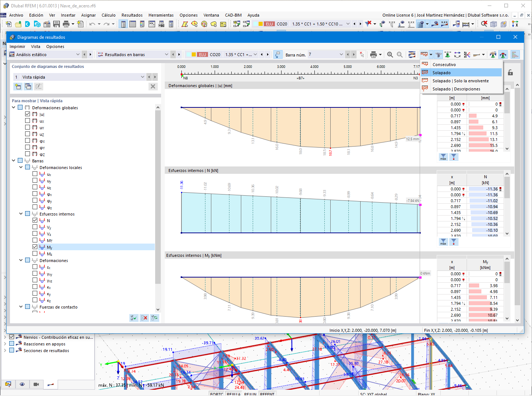Image resolution: width=532 pixels, height=396 pixels.
Task: Click the coordinate axes icon in the main toolbar
Action: pyautogui.click(x=515, y=24)
